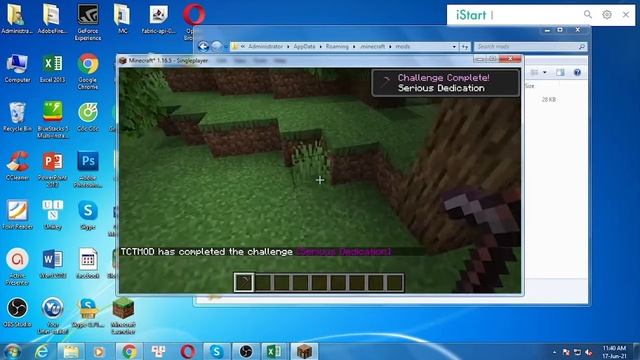Refresh the Explorer address bar
The image size is (640, 360).
click(x=465, y=47)
